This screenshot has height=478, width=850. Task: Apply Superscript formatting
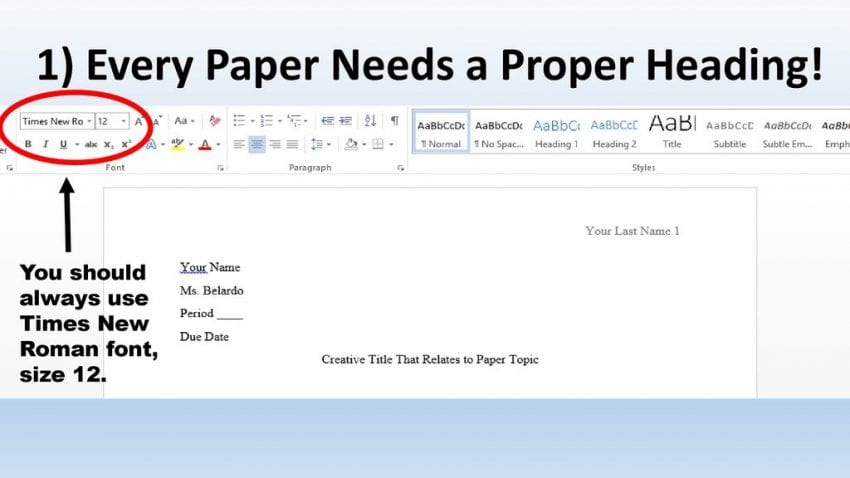pos(126,145)
